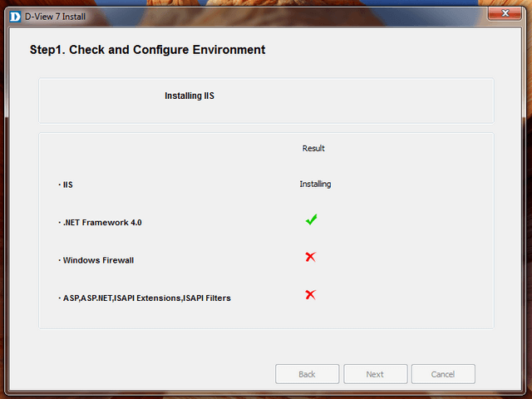Click the red X beside ASP, ASP.NET, ISAPI

pyautogui.click(x=310, y=294)
